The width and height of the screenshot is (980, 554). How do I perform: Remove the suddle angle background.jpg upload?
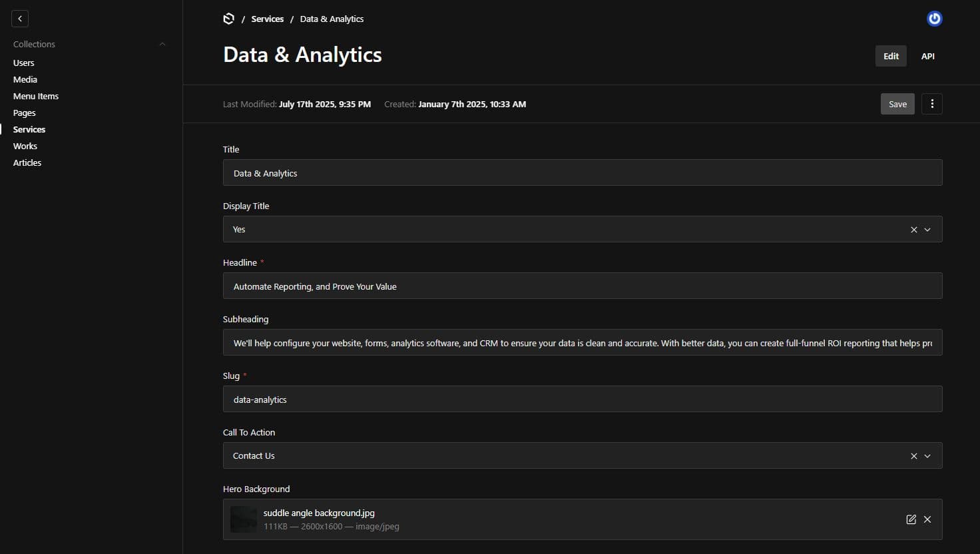927,519
